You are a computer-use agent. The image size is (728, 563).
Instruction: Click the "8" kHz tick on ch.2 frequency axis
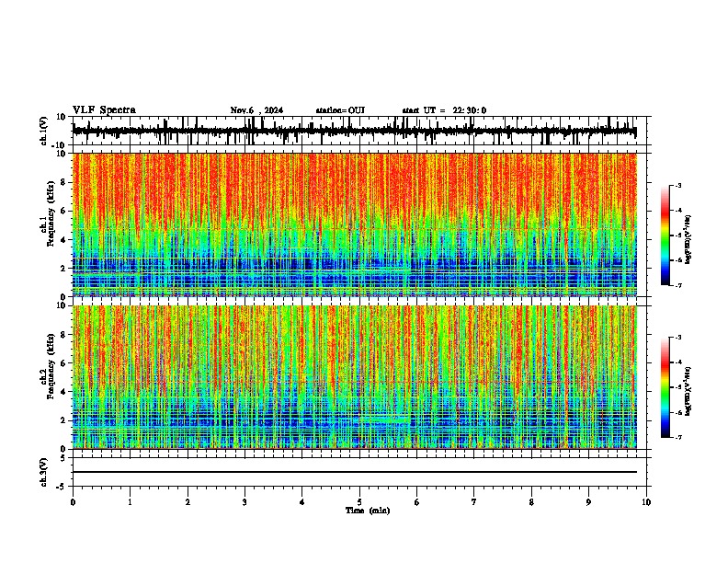pos(64,335)
